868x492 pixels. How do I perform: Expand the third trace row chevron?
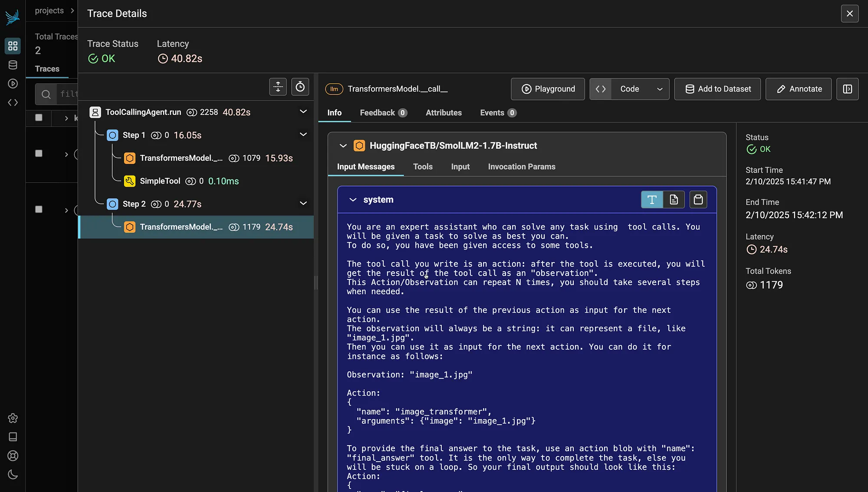tap(66, 210)
